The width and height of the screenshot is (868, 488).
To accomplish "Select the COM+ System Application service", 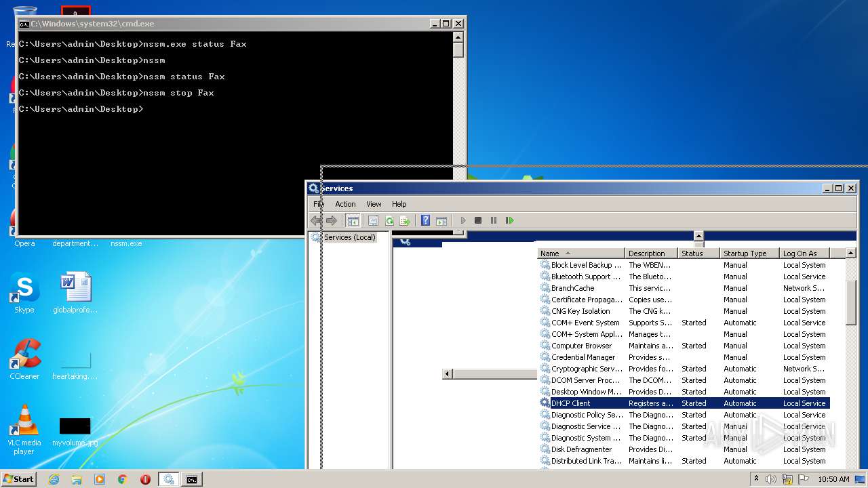I will 684,334.
